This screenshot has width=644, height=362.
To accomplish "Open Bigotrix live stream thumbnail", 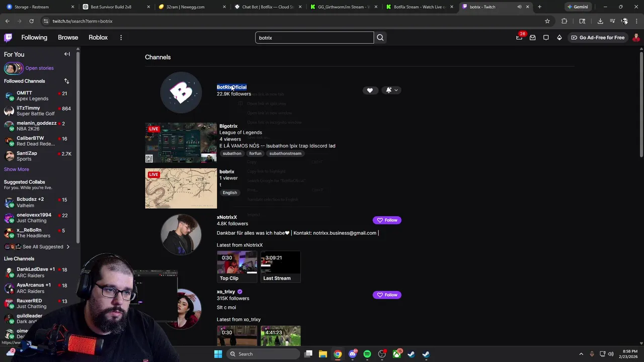I will [x=181, y=143].
